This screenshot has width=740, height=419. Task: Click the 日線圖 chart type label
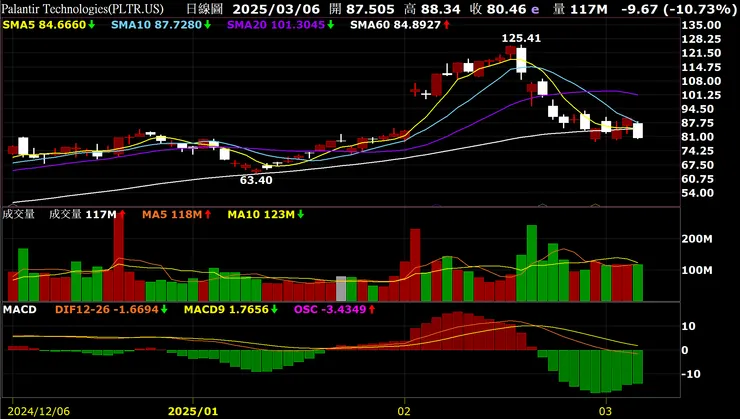click(203, 9)
